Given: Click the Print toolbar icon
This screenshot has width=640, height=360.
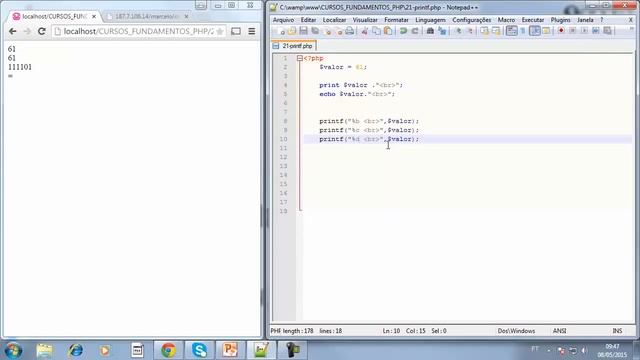Looking at the screenshot, I should [x=350, y=31].
